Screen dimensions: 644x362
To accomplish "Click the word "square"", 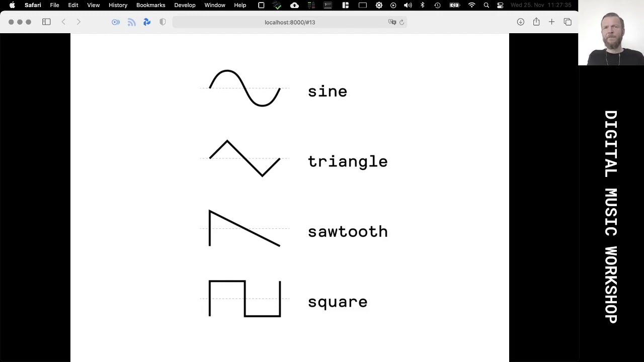I will pyautogui.click(x=338, y=302).
